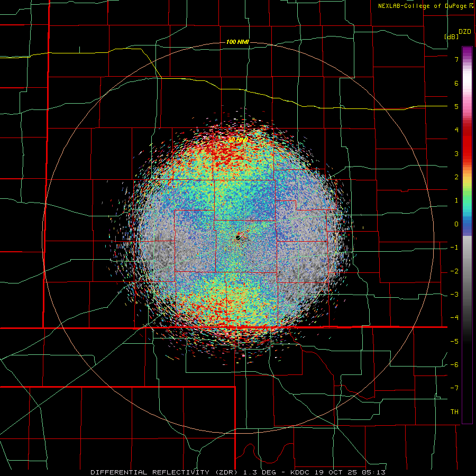Click the scale value -2

pyautogui.click(x=454, y=271)
